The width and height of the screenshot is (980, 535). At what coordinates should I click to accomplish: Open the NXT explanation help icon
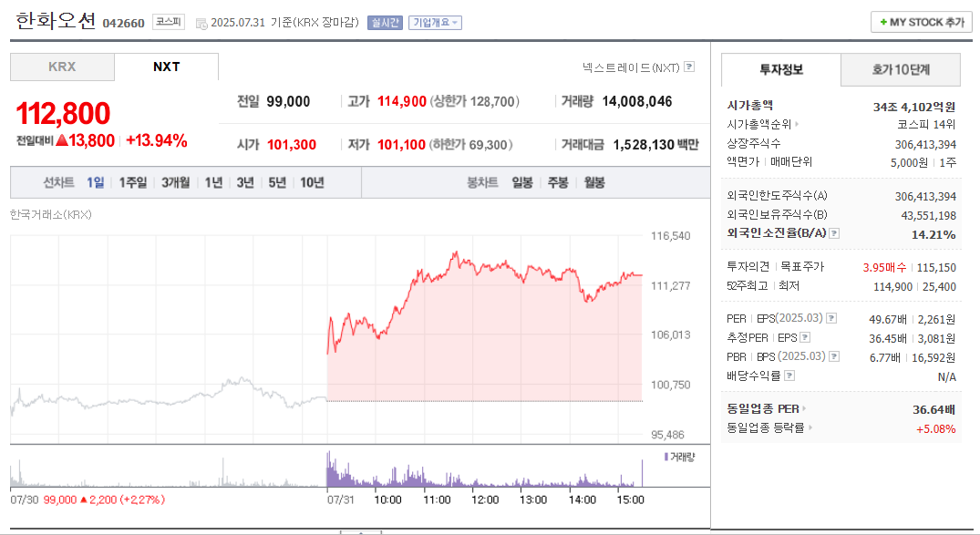coord(690,67)
